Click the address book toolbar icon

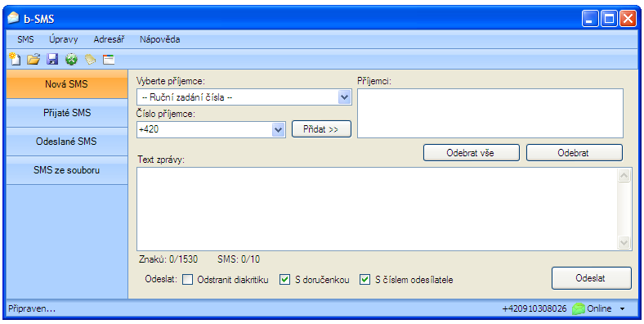click(x=90, y=60)
